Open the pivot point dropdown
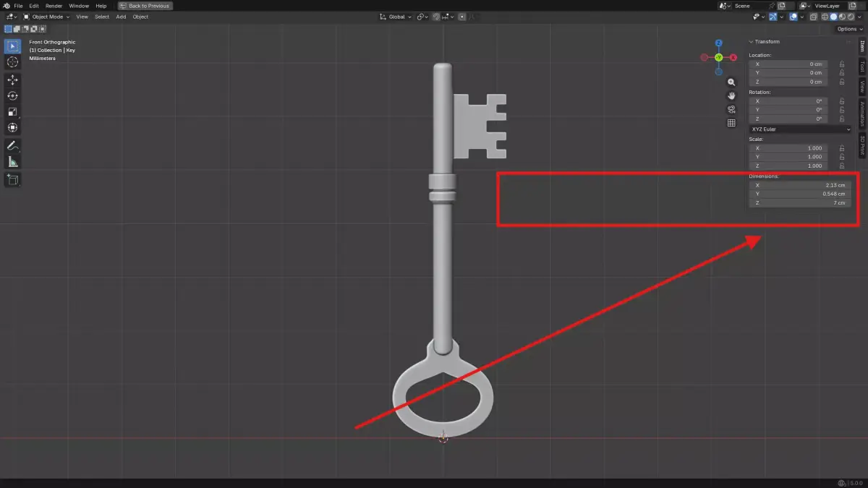 point(422,17)
